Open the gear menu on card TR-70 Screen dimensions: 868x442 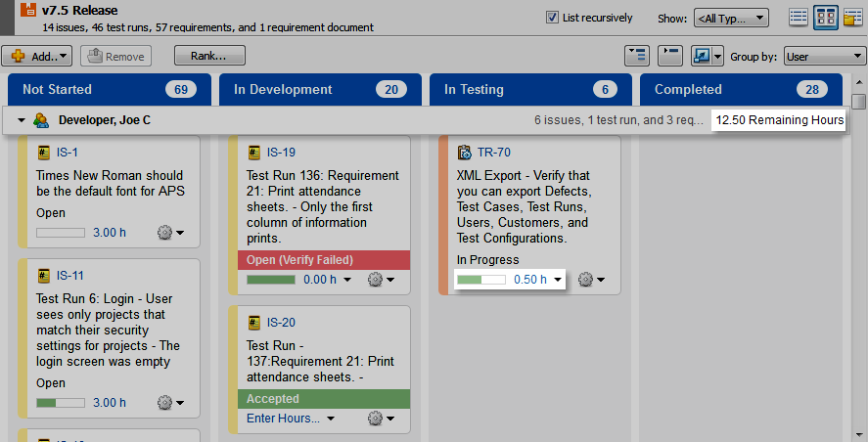point(592,280)
